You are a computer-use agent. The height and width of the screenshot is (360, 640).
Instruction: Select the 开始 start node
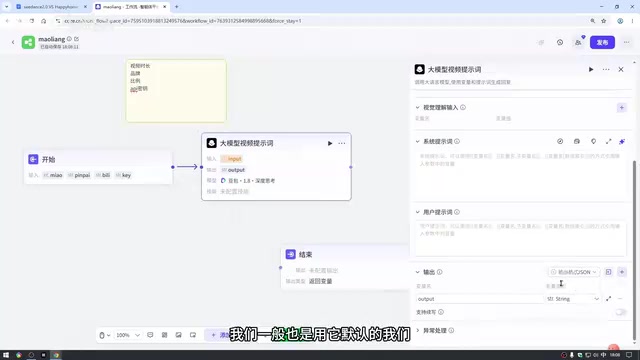click(98, 167)
